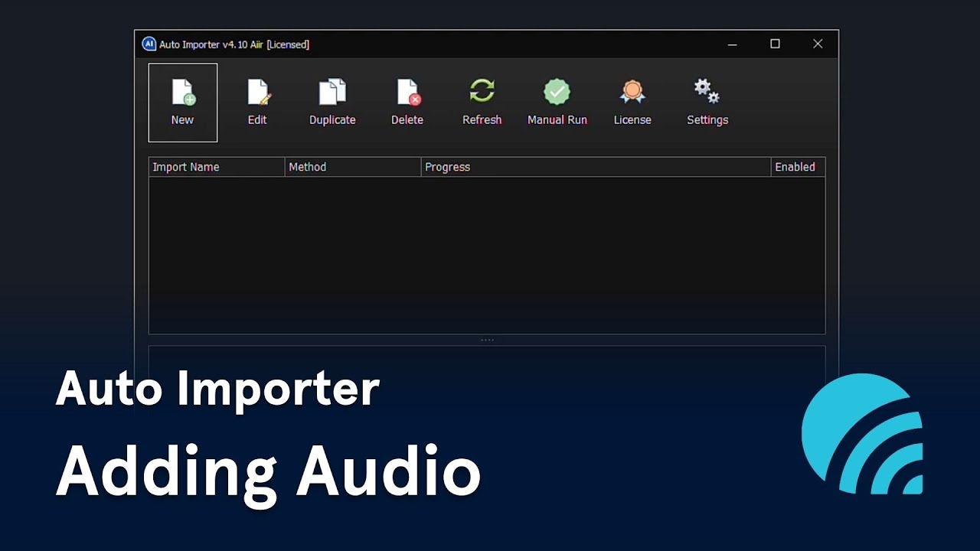
Task: Click the Enabled column header
Action: pyautogui.click(x=798, y=167)
